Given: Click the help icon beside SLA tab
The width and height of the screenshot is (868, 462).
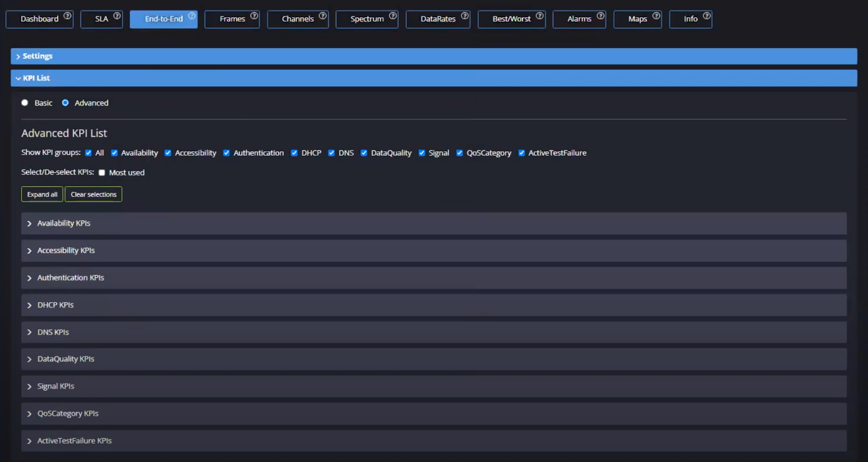Looking at the screenshot, I should click(x=117, y=16).
